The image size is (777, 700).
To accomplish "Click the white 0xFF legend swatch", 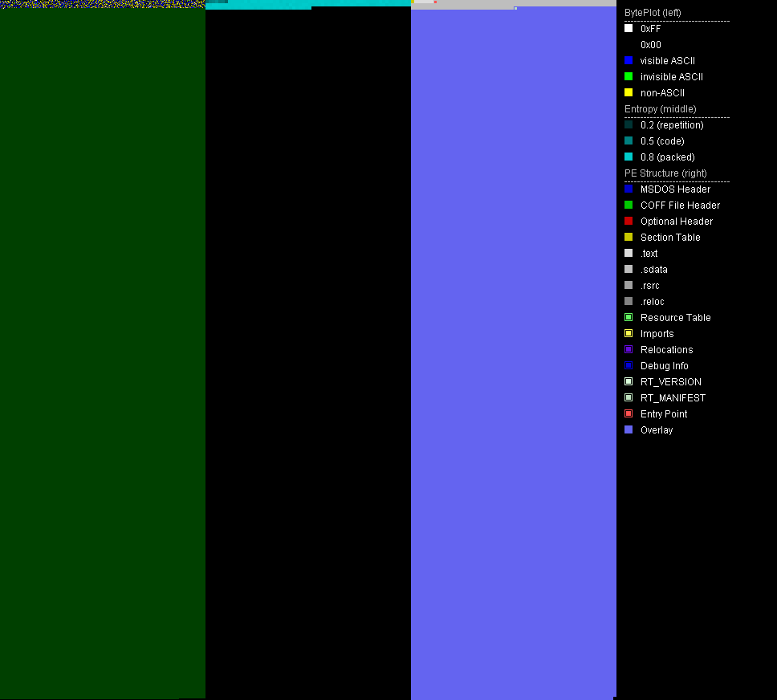I will point(629,28).
